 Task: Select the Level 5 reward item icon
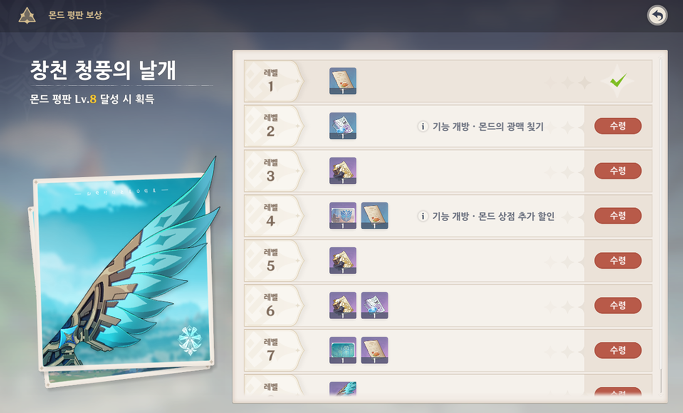coord(343,261)
